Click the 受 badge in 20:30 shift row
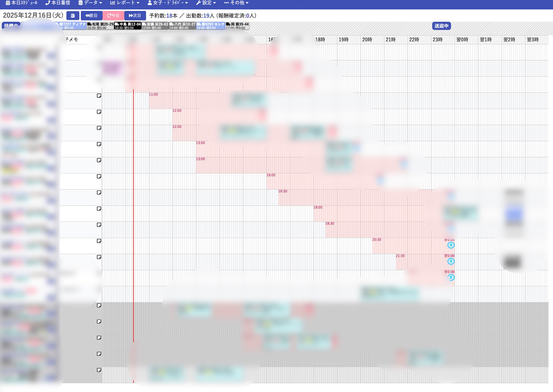This screenshot has width=553, height=392. click(451, 245)
